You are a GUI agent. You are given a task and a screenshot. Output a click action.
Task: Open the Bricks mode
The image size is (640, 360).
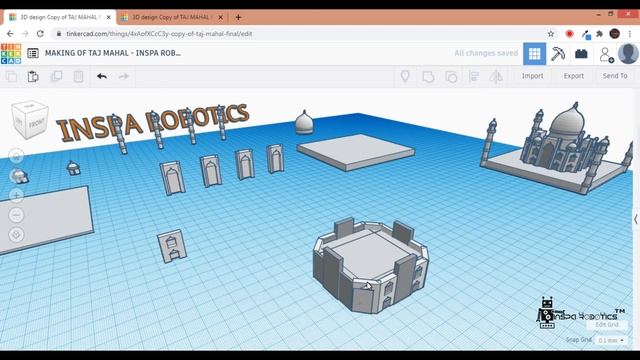click(x=581, y=53)
